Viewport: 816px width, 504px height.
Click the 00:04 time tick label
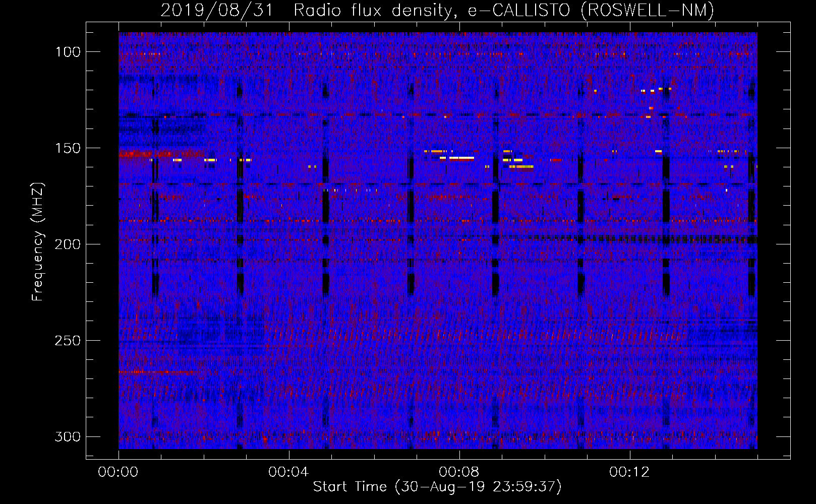point(288,472)
